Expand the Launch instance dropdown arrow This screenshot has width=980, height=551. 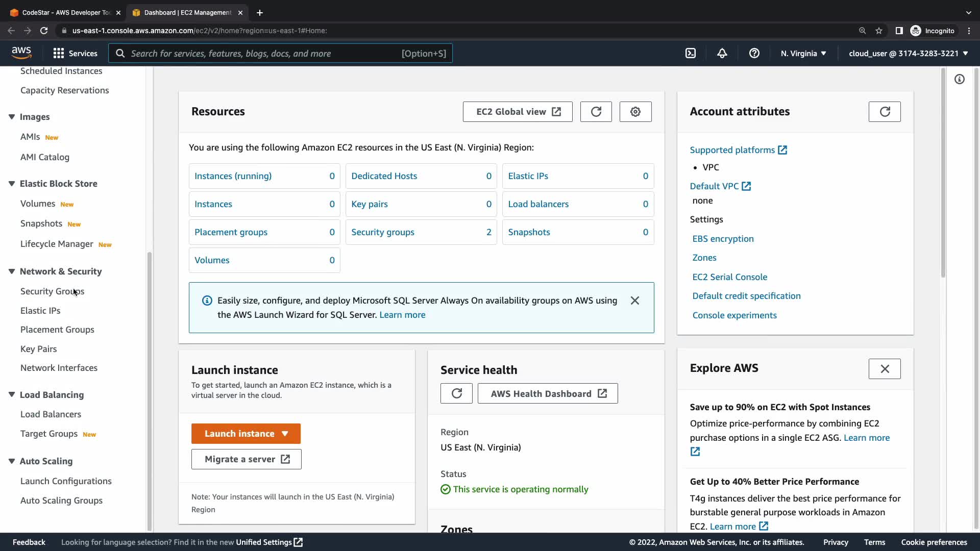coord(285,434)
